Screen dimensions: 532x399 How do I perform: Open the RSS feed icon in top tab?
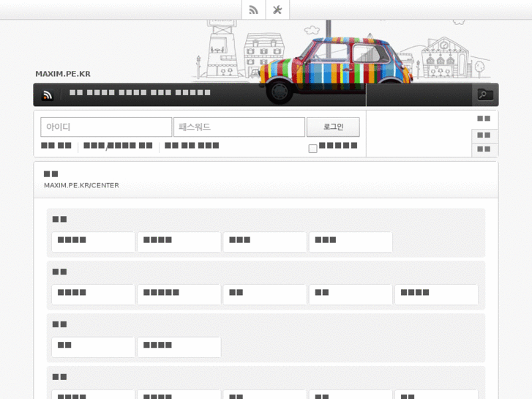253,10
